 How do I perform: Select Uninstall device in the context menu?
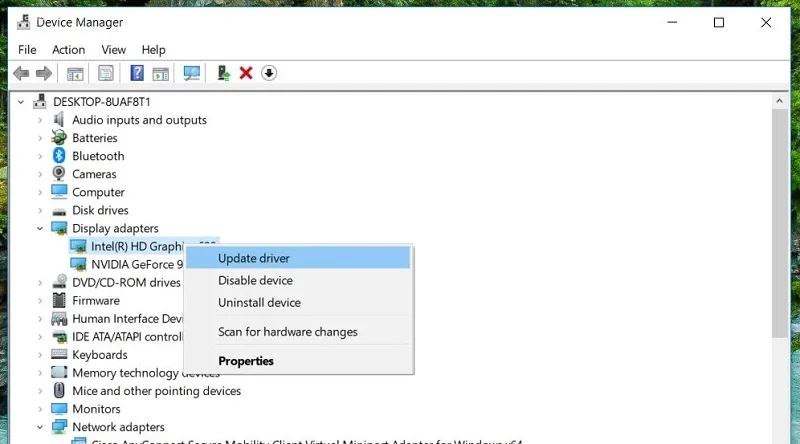tap(259, 302)
